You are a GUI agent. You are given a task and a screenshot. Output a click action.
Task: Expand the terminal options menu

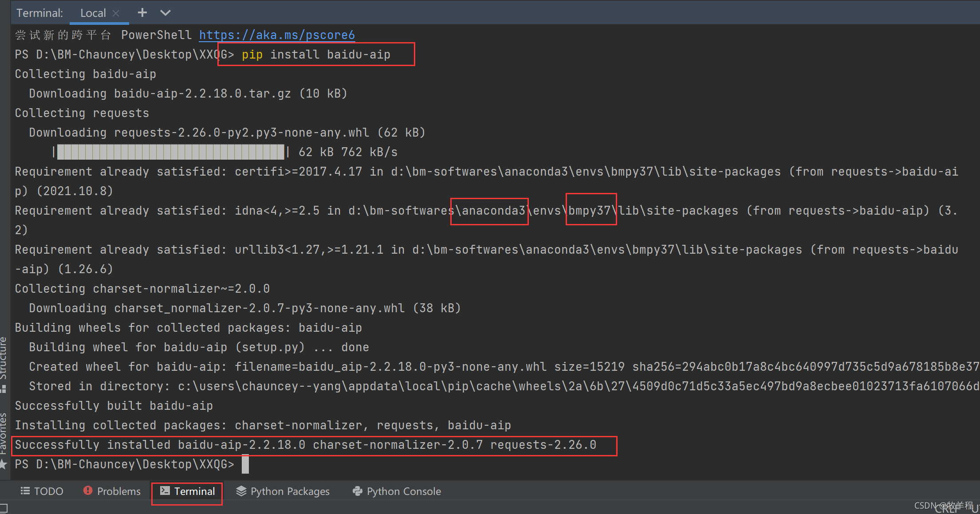pos(167,12)
